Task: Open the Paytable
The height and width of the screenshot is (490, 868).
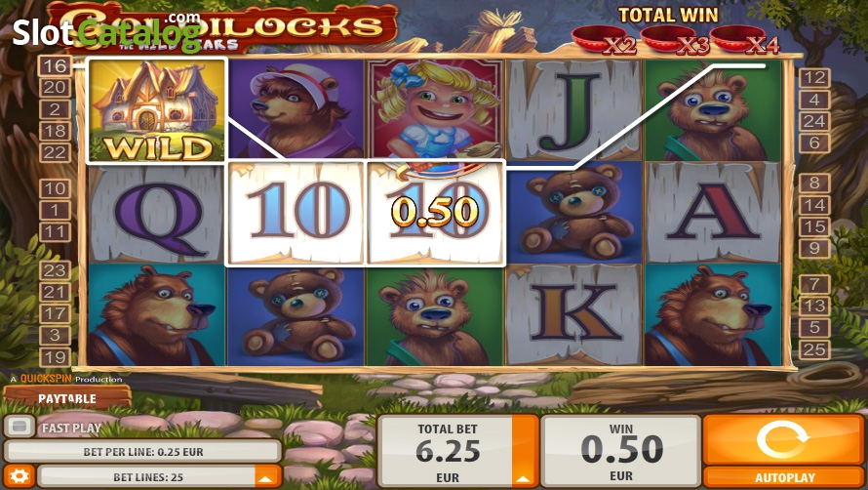Action: [x=67, y=398]
